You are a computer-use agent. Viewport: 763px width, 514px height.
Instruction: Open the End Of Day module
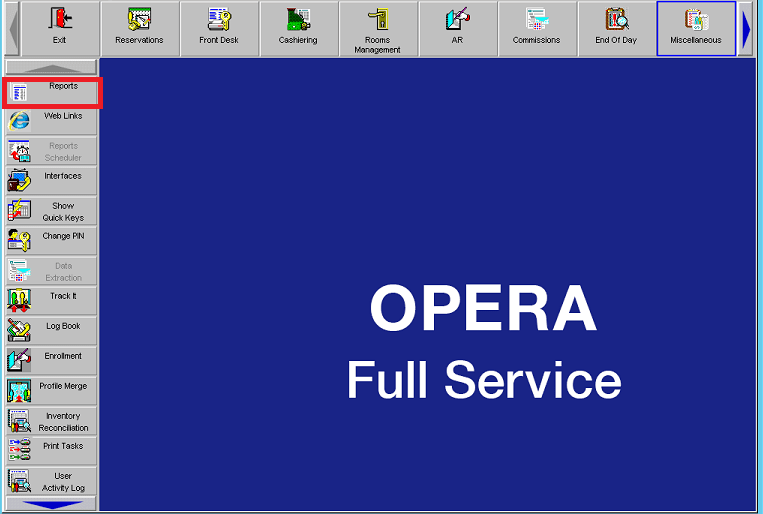coord(616,28)
